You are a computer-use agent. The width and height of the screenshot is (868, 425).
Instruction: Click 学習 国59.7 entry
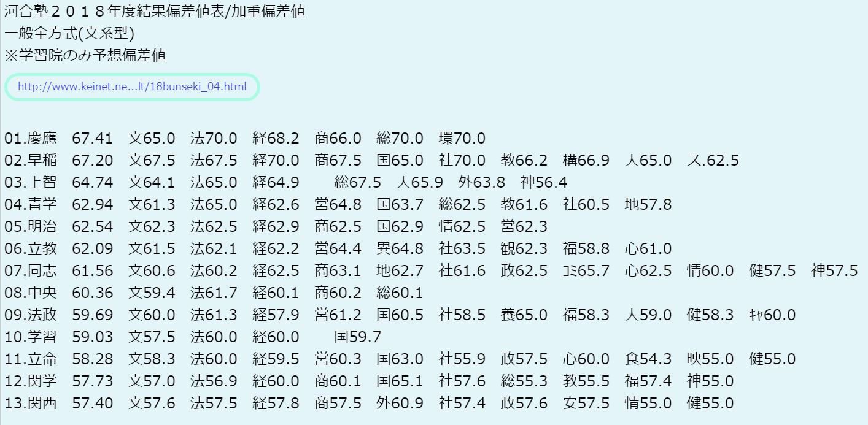[358, 337]
